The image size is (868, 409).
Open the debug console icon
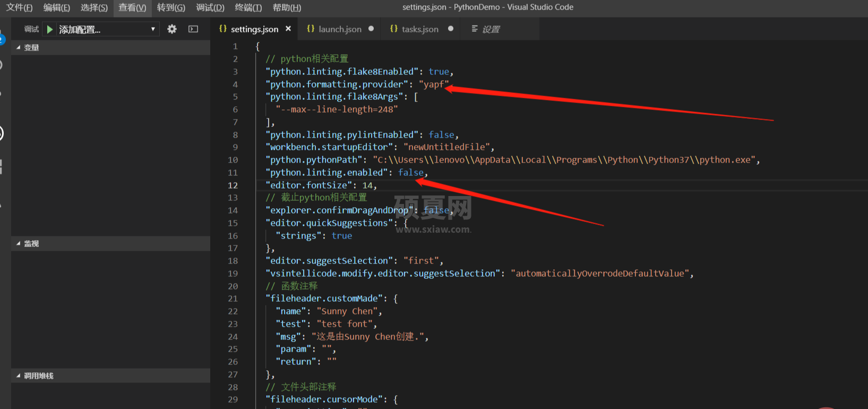pyautogui.click(x=193, y=29)
